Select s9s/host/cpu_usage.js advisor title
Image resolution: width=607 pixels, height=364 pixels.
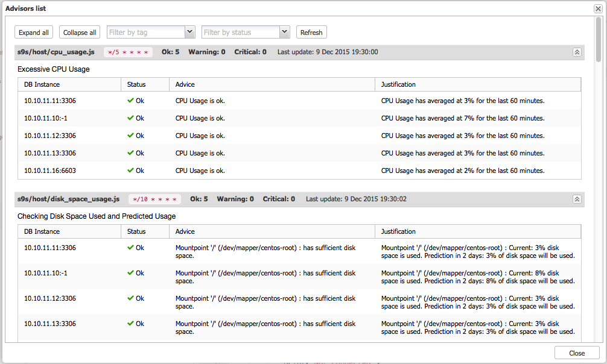coord(56,52)
